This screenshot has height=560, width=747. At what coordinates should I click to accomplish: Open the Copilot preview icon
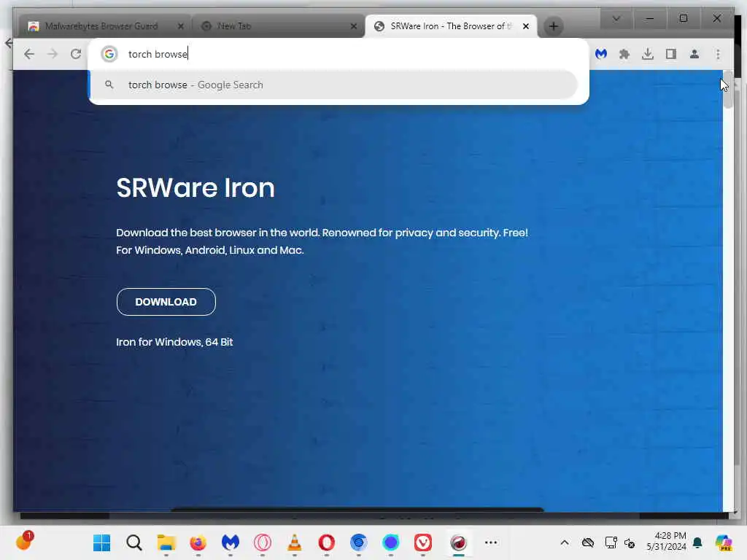tap(723, 542)
